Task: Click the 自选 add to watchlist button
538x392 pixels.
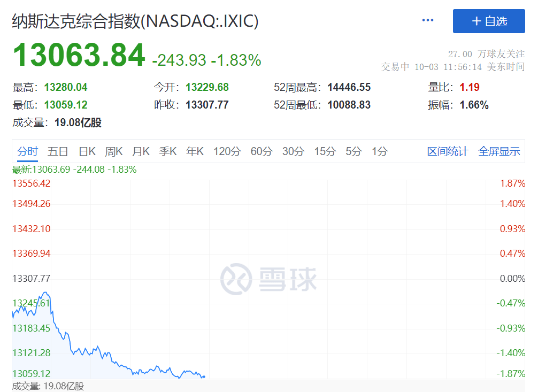Action: [489, 21]
